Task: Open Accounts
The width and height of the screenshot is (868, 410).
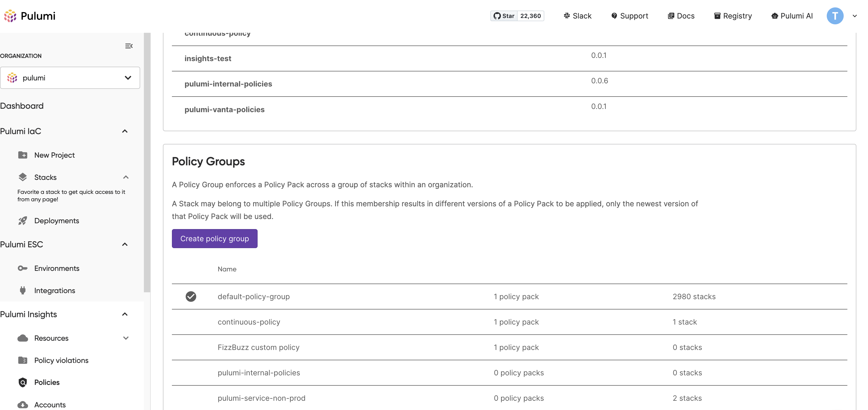Action: pyautogui.click(x=50, y=405)
